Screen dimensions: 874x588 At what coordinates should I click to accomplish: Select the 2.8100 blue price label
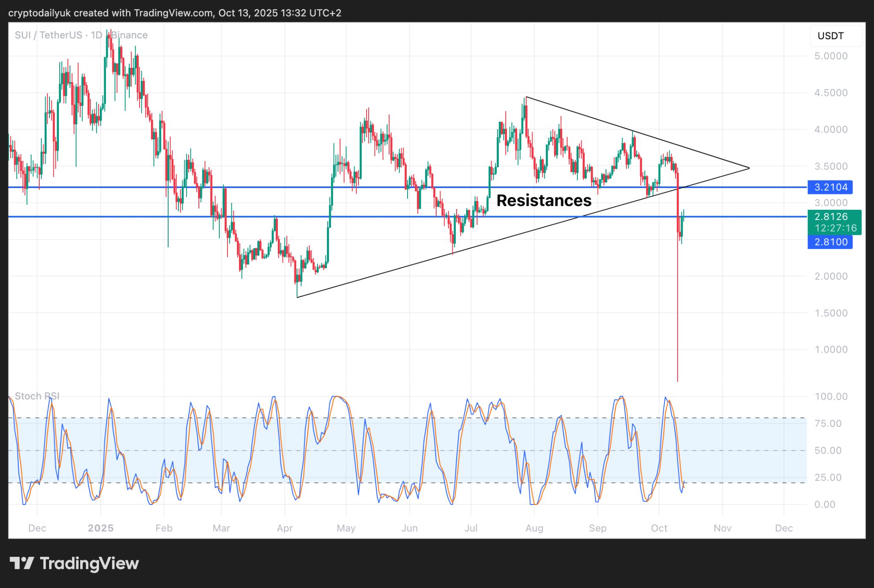pos(830,242)
